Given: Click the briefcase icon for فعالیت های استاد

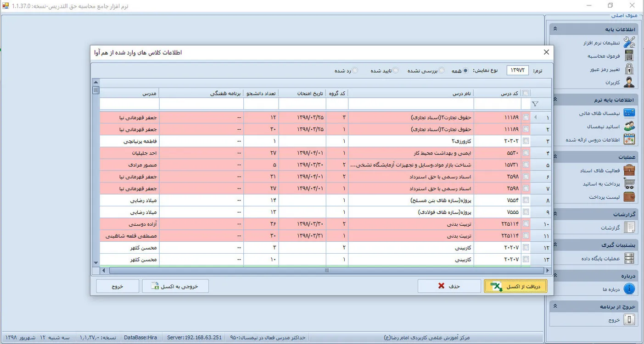Looking at the screenshot, I should click(x=629, y=171).
